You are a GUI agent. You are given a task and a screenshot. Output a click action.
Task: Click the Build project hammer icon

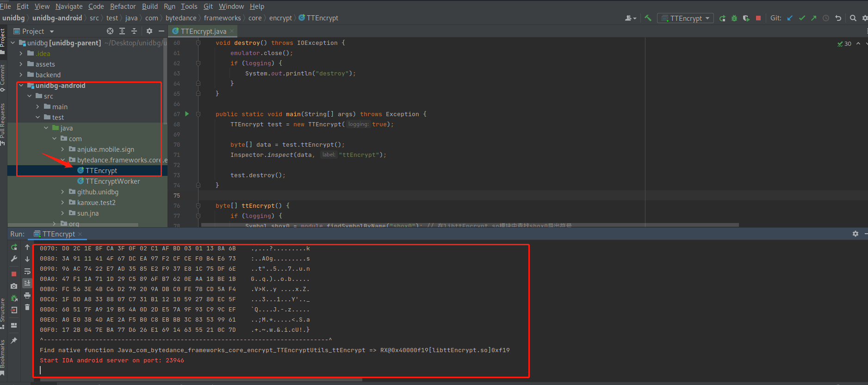648,18
